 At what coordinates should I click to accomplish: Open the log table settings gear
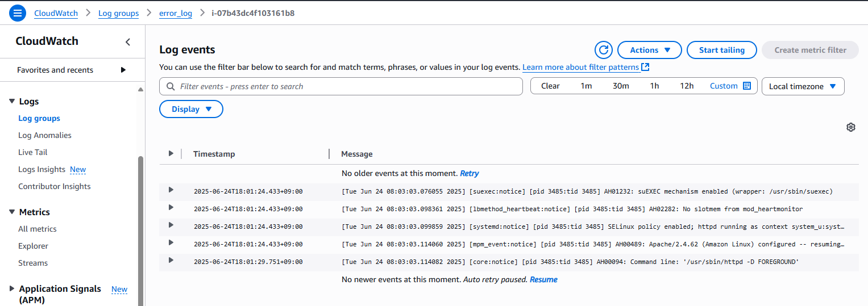(850, 127)
